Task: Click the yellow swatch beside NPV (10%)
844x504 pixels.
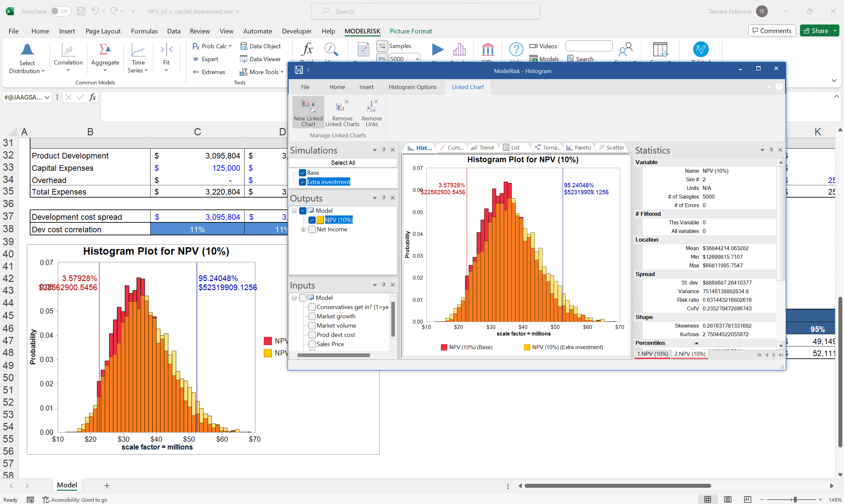Action: click(x=320, y=220)
